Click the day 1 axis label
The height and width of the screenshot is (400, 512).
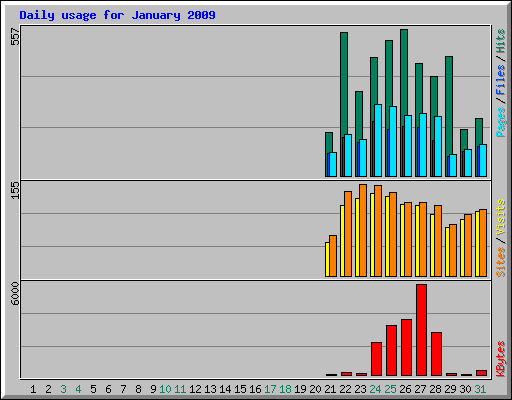pos(33,389)
